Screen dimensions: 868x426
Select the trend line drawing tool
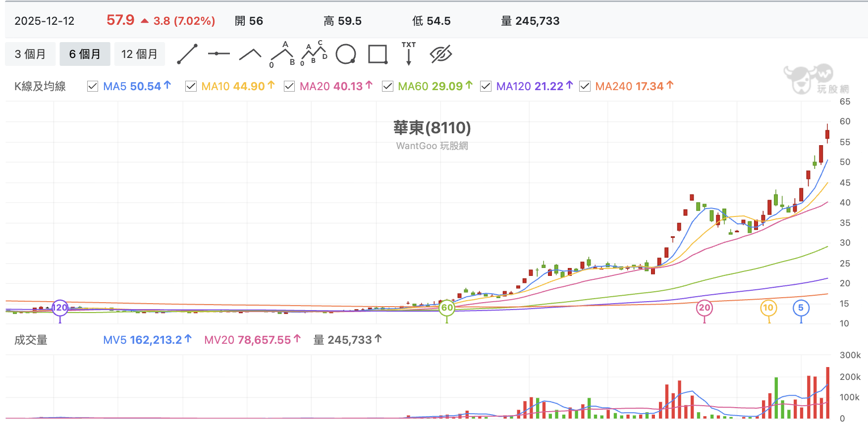coord(187,54)
